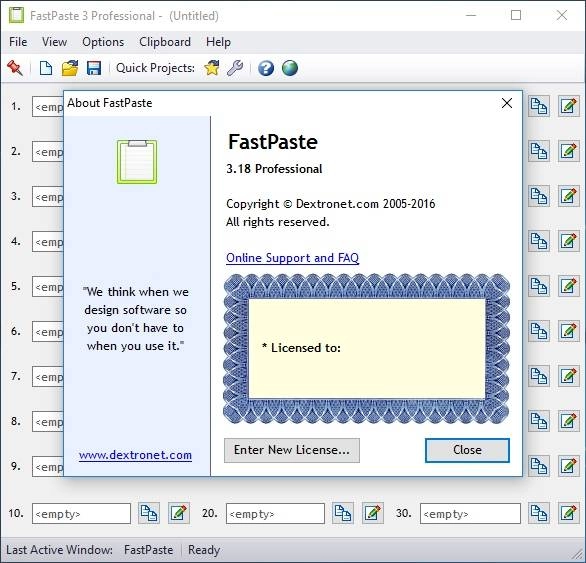
Task: Click the pencil edit icon at far right of row 4
Action: pos(569,241)
